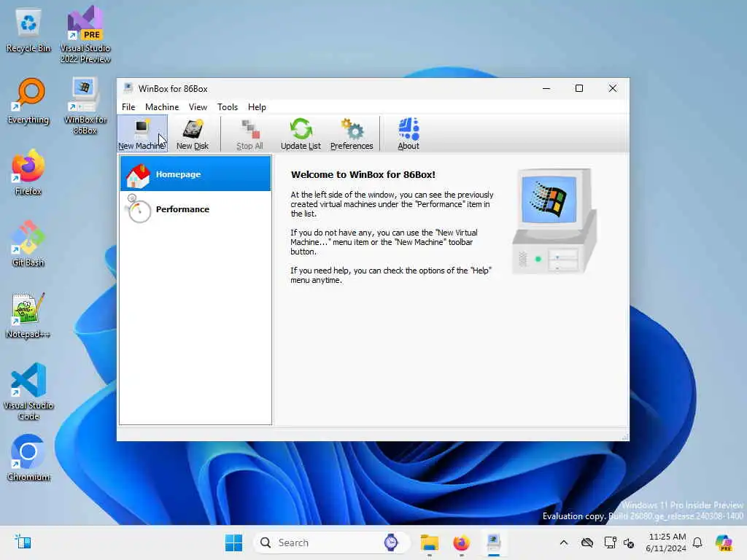Click the network status tray icon

point(610,542)
